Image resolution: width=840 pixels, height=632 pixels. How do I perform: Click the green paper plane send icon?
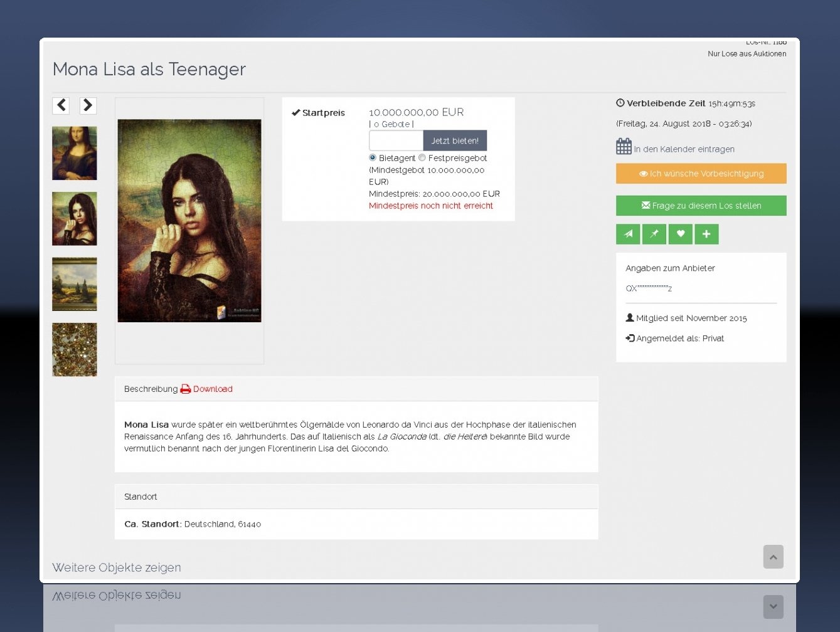click(x=628, y=234)
